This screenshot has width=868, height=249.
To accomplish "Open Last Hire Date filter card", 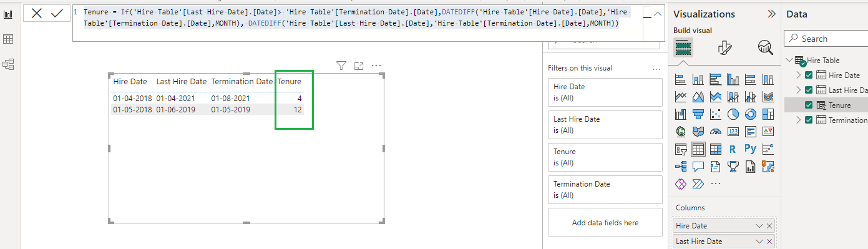I will 605,125.
